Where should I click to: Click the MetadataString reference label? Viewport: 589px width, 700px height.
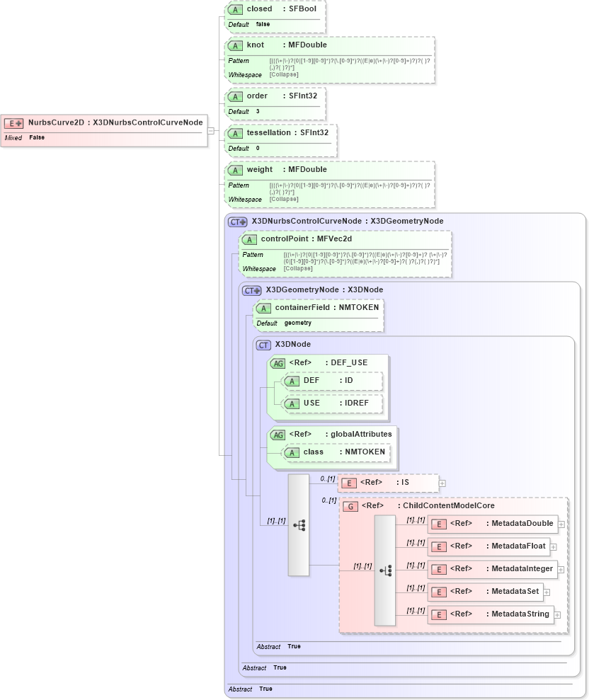pyautogui.click(x=500, y=614)
